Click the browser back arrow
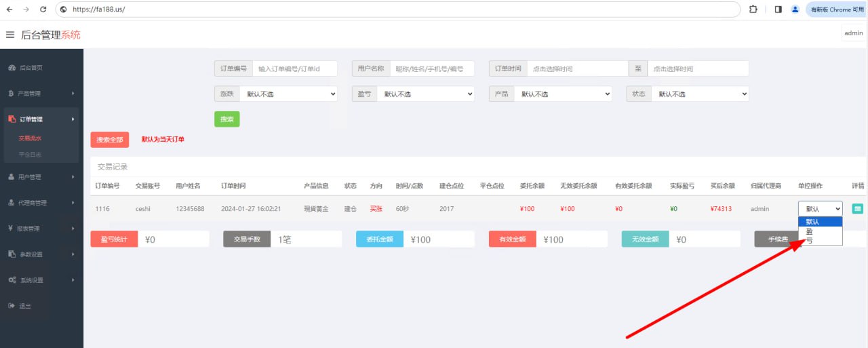Viewport: 868px width, 348px height. (x=9, y=9)
